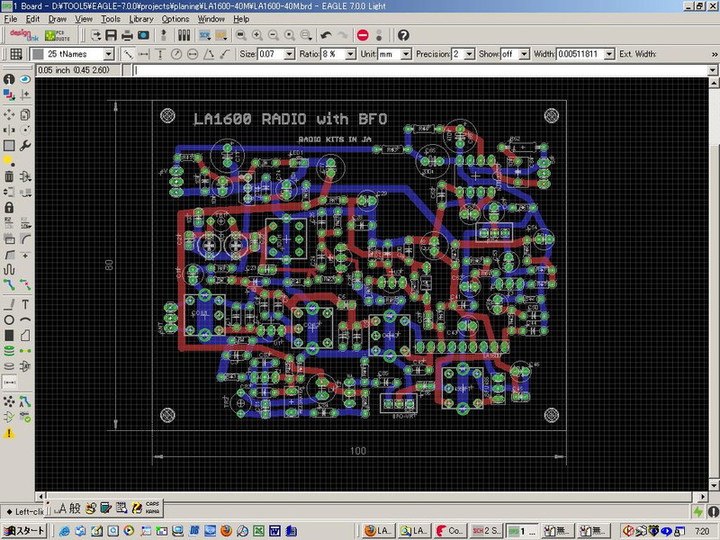Click into the command line input field

point(420,70)
